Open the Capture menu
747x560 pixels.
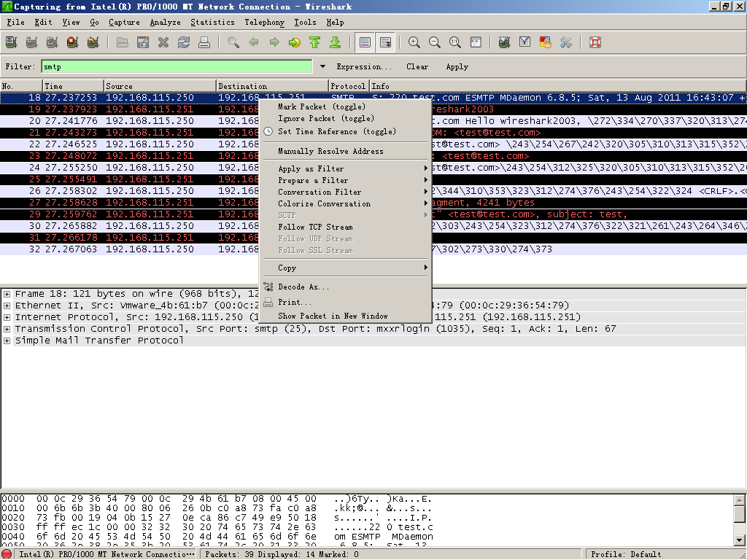124,23
